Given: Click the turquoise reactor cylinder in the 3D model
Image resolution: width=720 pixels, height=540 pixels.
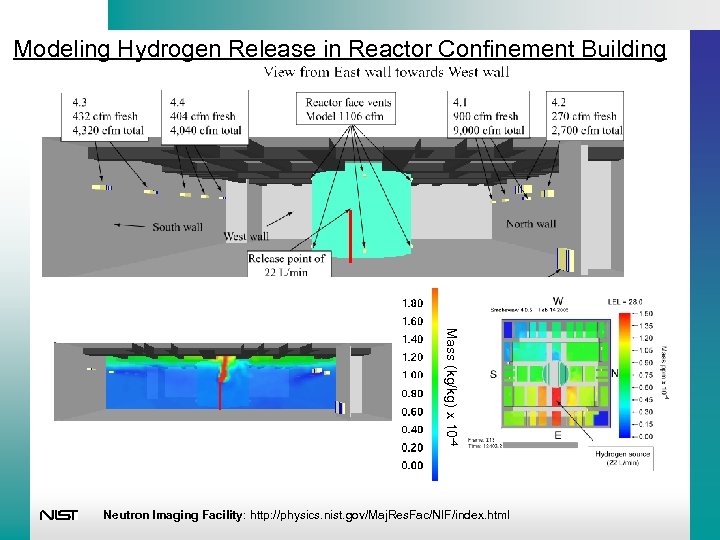Looking at the screenshot, I should click(363, 209).
